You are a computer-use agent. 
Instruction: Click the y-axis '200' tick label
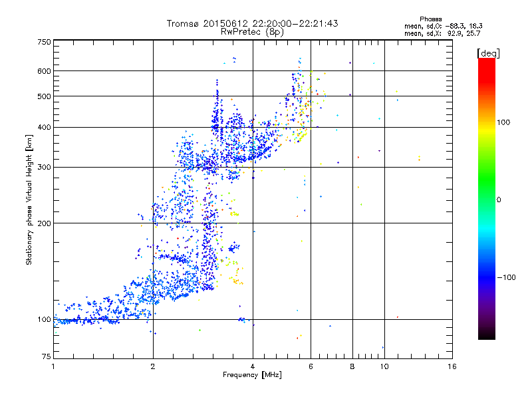tap(44, 223)
